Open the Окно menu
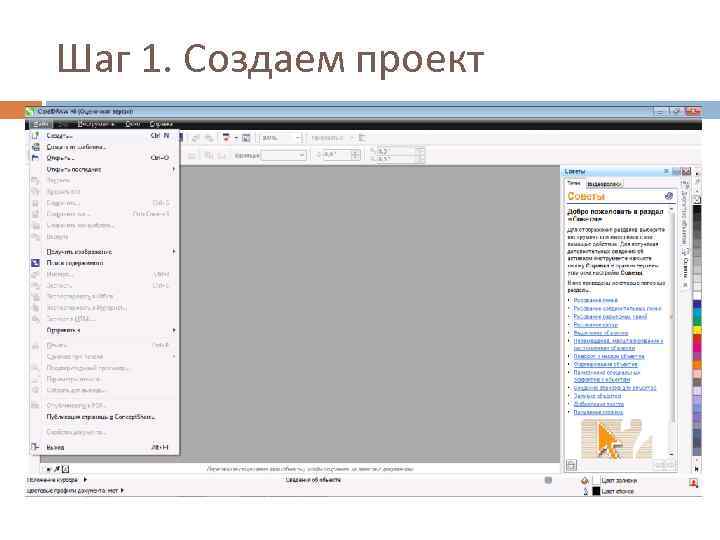Screen dimensions: 720x540 click(133, 124)
